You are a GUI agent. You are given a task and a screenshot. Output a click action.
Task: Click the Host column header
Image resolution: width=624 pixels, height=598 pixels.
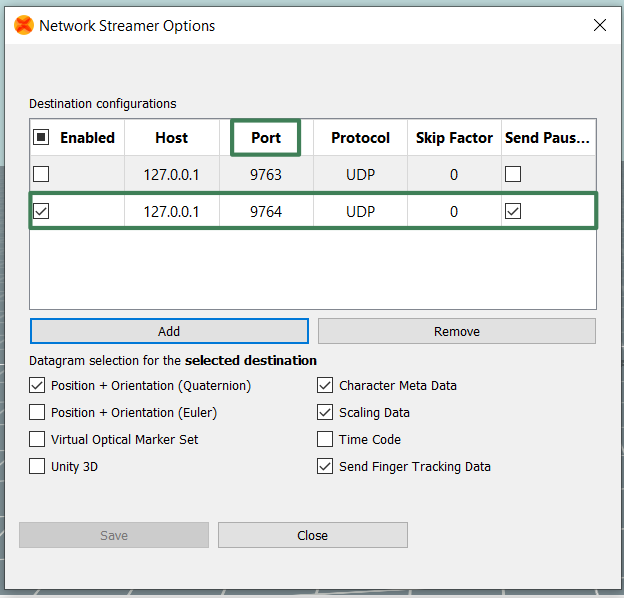[172, 138]
